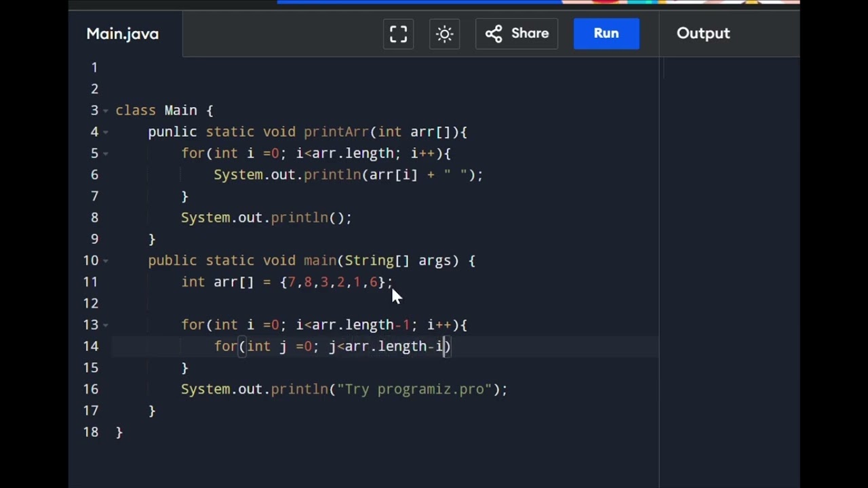Open the Output panel header
Viewport: 868px width, 488px height.
703,34
